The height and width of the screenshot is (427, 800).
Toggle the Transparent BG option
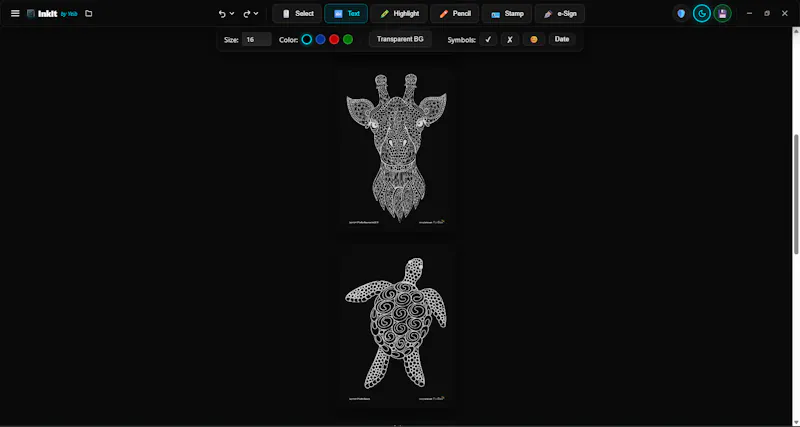[400, 39]
